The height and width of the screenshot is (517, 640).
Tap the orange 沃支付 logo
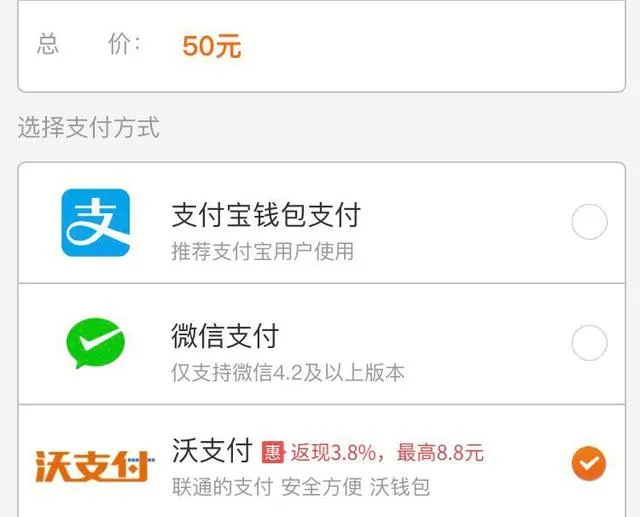click(95, 466)
